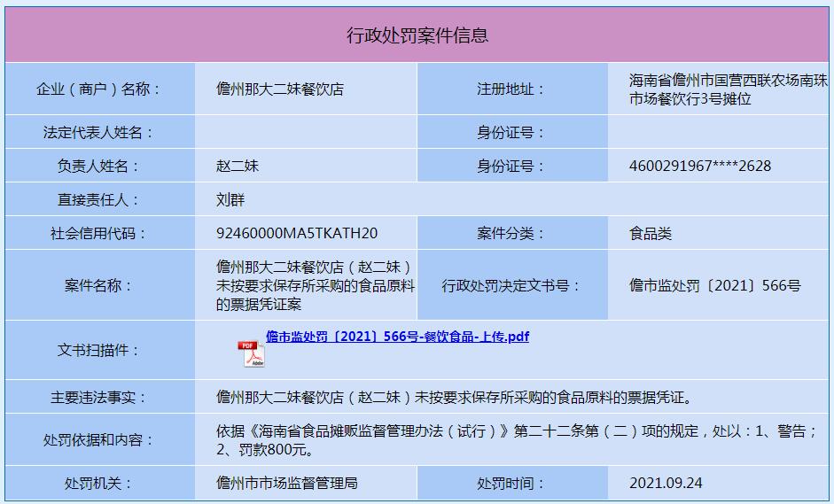
Task: Select the penalty authority 儋州市市场监督管理局
Action: (287, 484)
